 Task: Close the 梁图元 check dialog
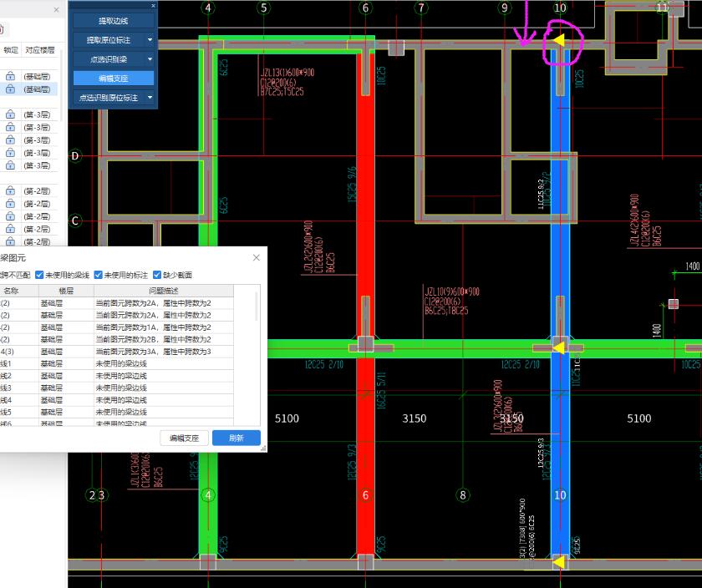[x=256, y=258]
